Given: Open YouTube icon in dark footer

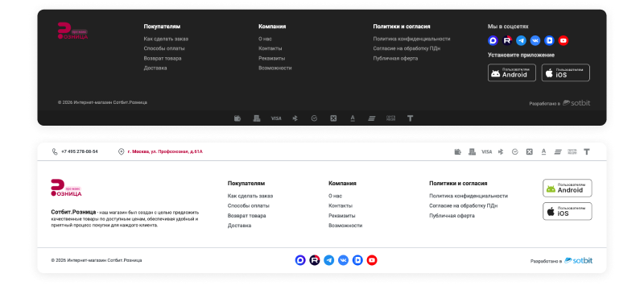Looking at the screenshot, I should click(563, 40).
